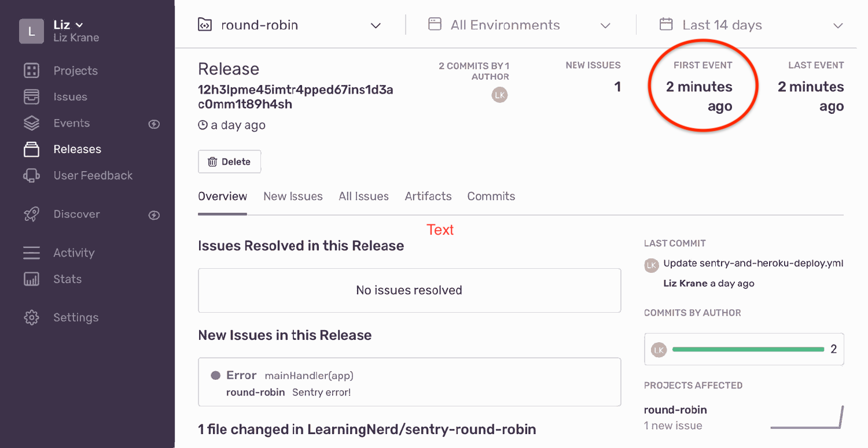Go to Releases in the sidebar
Viewport: 868px width, 448px height.
[x=77, y=149]
